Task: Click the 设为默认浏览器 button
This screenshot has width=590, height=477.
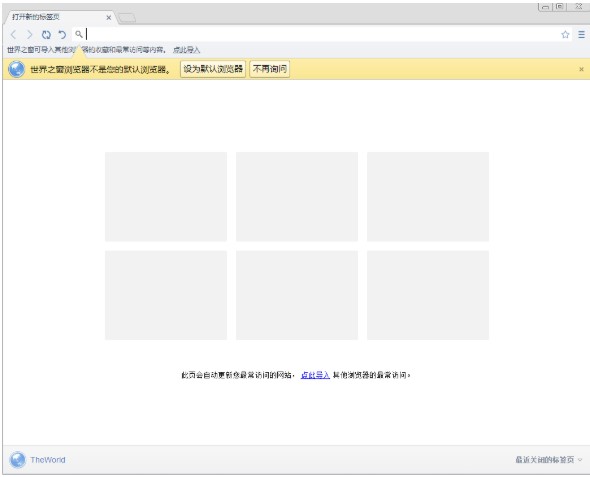Action: (213, 69)
